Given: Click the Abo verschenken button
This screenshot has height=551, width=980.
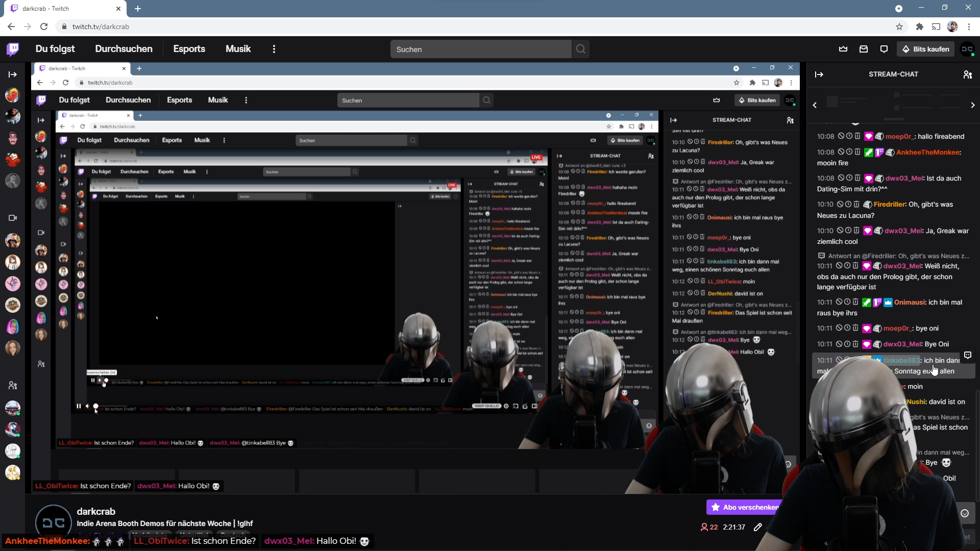Looking at the screenshot, I should [x=745, y=507].
